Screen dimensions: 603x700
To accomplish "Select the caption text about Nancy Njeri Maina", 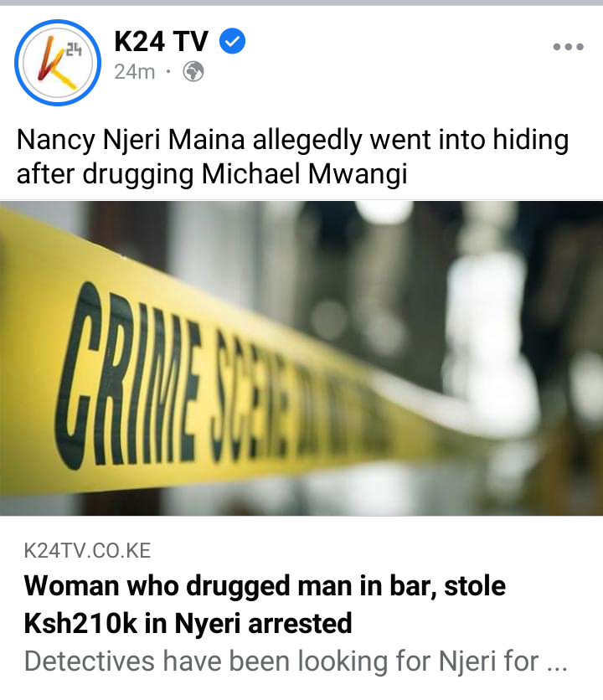I will 292,157.
